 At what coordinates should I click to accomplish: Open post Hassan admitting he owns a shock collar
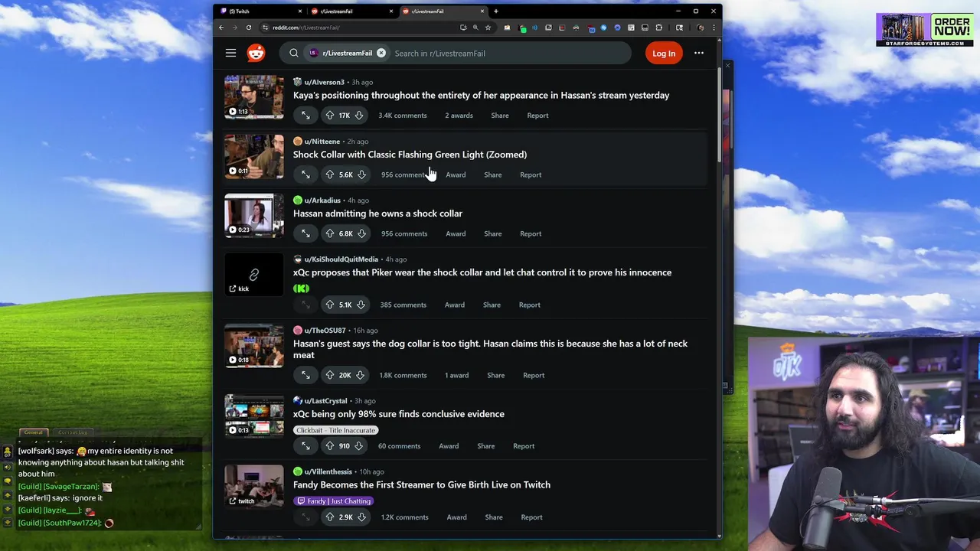[377, 214]
